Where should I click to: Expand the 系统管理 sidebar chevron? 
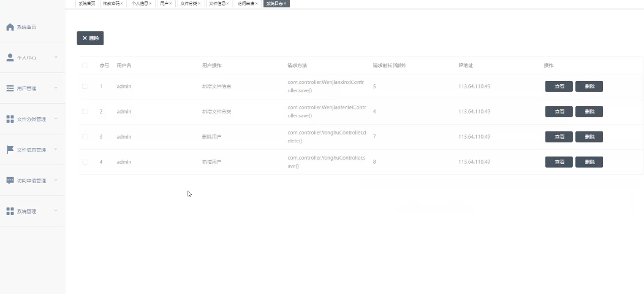coord(56,211)
